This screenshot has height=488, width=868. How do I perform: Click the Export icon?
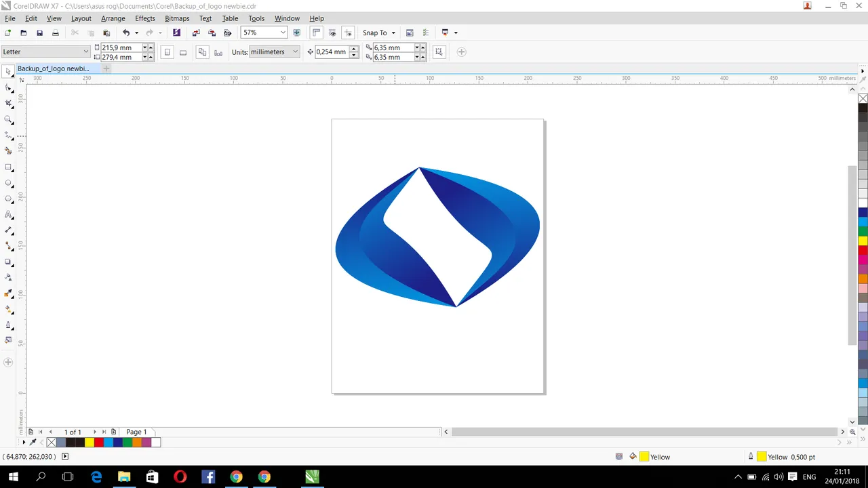coord(212,33)
